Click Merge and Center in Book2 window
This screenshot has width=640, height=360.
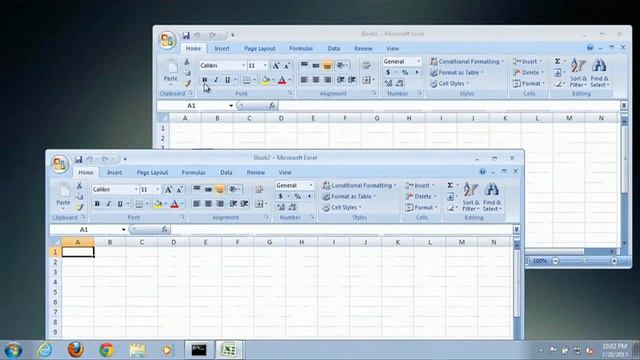[x=259, y=204]
